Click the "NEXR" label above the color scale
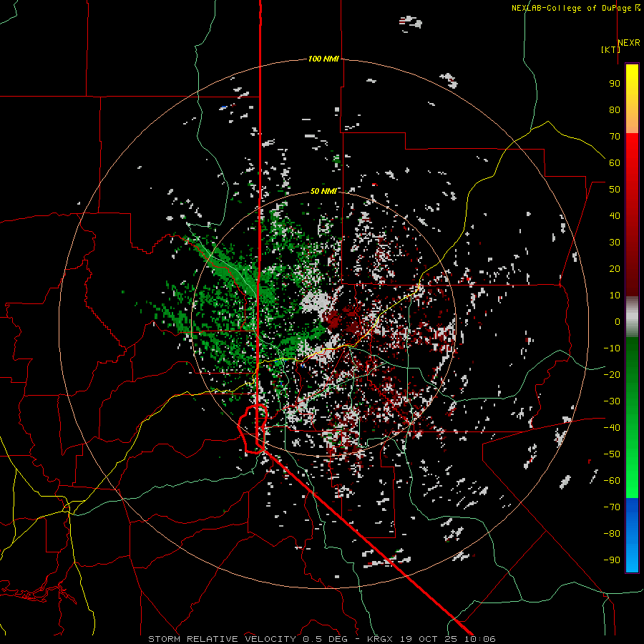The width and height of the screenshot is (644, 644). (629, 43)
